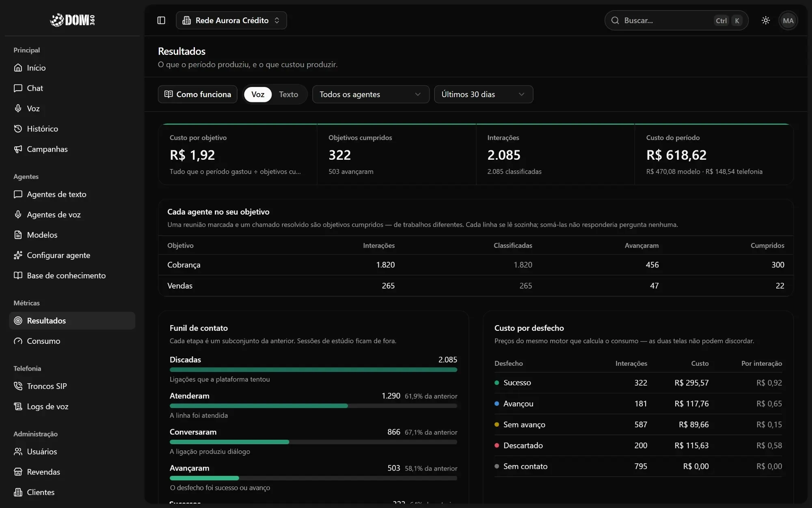This screenshot has width=812, height=508.
Task: Click the DOM360 logo
Action: (x=72, y=20)
